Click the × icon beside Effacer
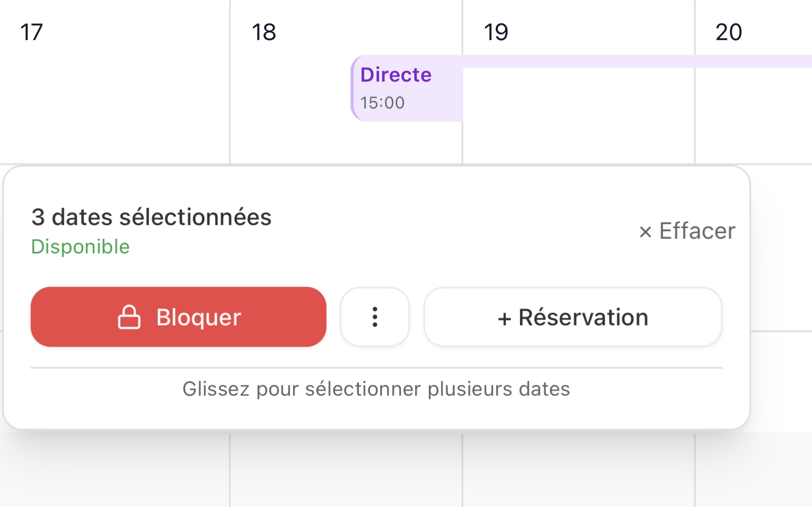812x507 pixels. [x=645, y=232]
